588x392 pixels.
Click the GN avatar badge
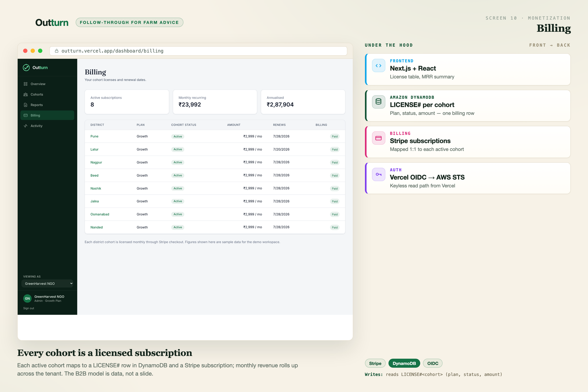coord(27,298)
